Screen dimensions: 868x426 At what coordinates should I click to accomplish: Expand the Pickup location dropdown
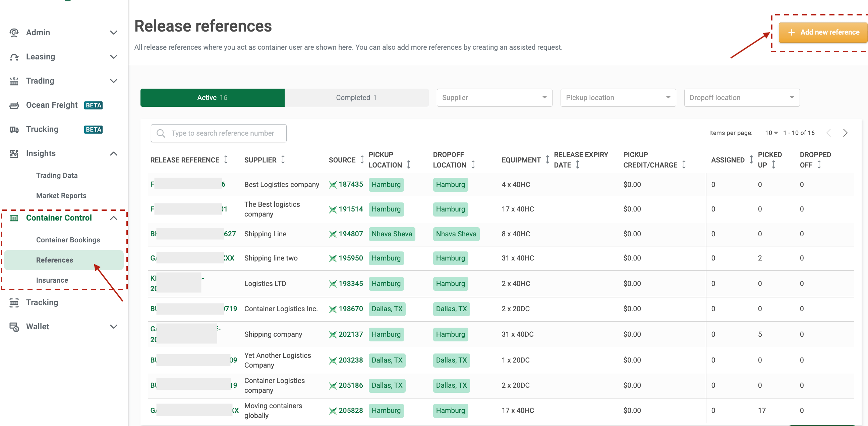point(616,97)
